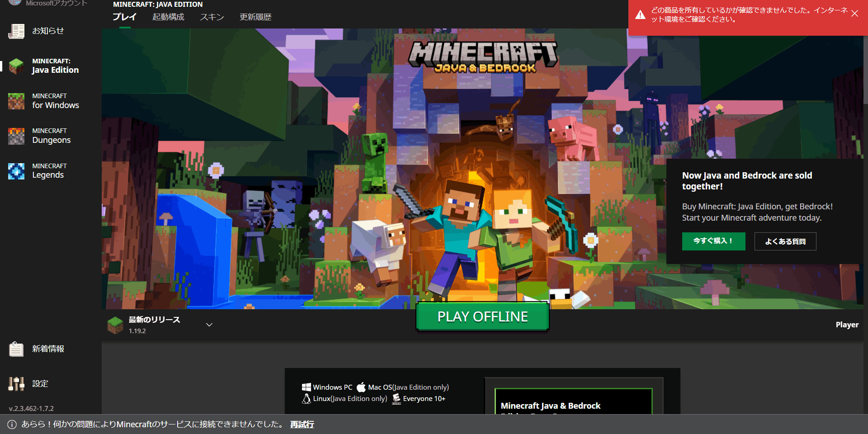Image resolution: width=868 pixels, height=434 pixels.
Task: Open the 設定 sidebar label
Action: 40,384
